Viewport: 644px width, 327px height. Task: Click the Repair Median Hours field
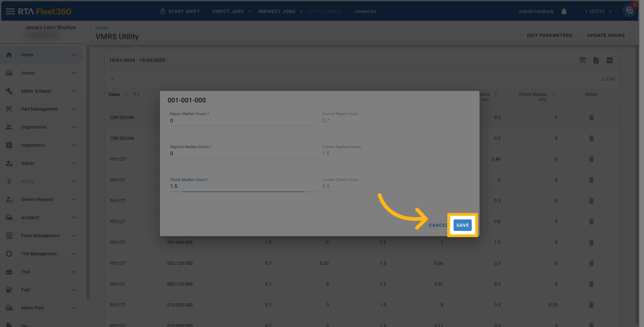tap(243, 121)
